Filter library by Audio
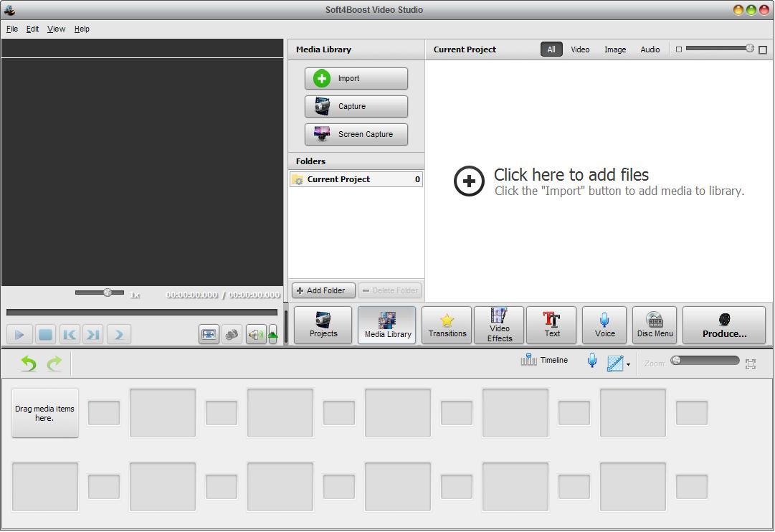The height and width of the screenshot is (532, 775). pos(650,49)
